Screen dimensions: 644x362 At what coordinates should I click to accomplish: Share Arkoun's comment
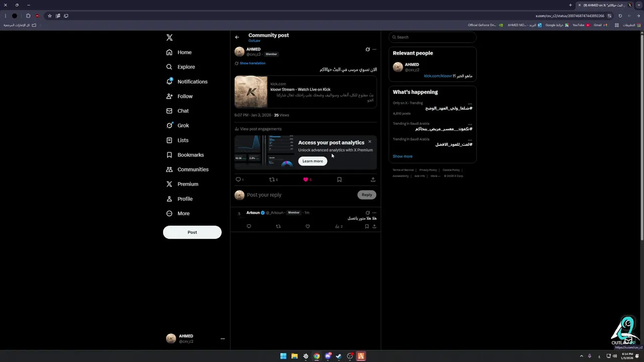click(x=374, y=226)
